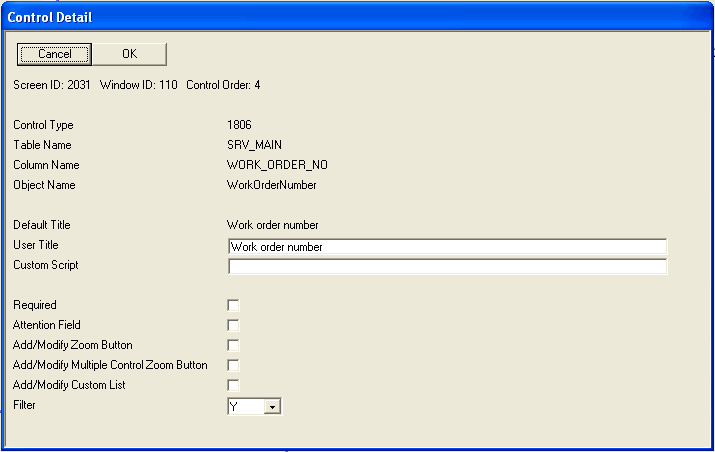Open the Filter dropdown arrow
Viewport: 715px width, 452px height.
coord(272,406)
